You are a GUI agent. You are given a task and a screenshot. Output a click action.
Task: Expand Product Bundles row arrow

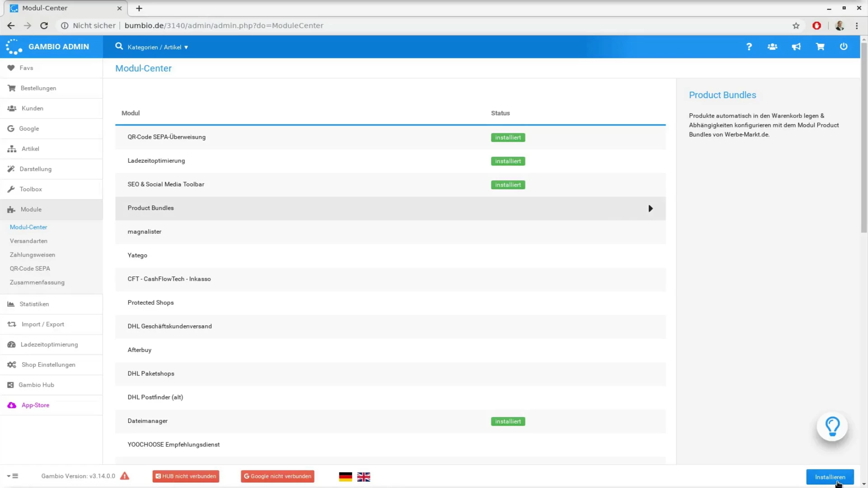[651, 208]
